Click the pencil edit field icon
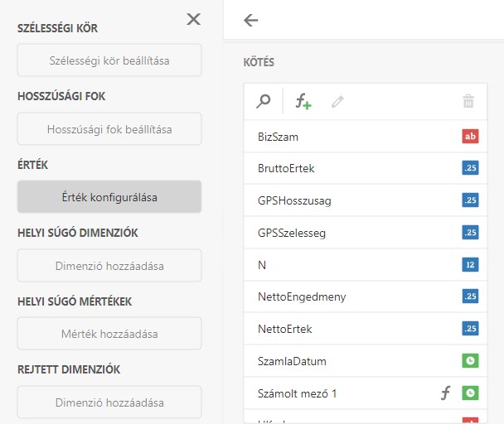 [x=337, y=102]
